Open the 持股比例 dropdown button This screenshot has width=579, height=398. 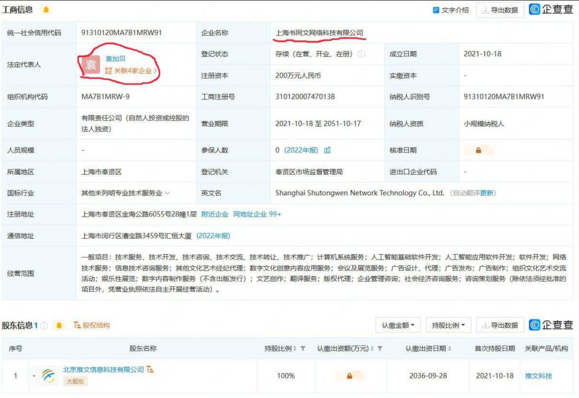pyautogui.click(x=448, y=325)
